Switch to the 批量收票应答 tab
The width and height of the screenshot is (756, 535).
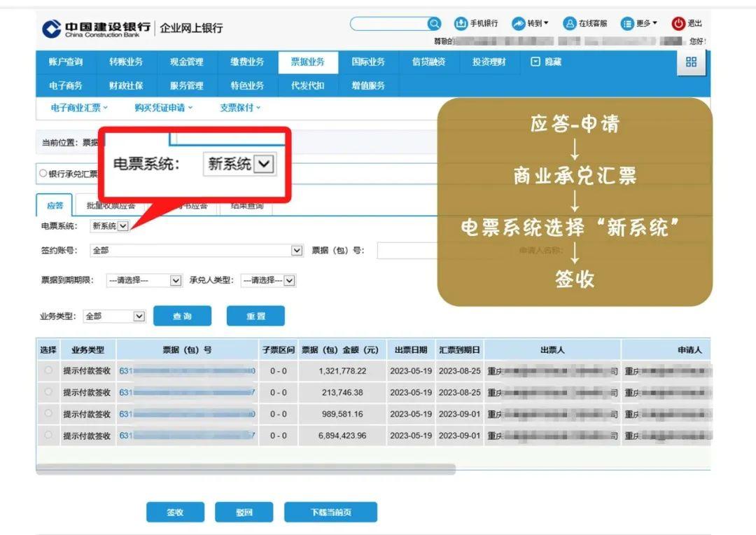111,206
